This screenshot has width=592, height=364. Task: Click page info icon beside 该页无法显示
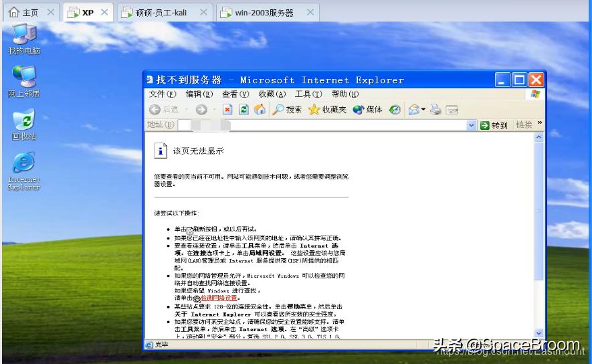click(x=161, y=151)
